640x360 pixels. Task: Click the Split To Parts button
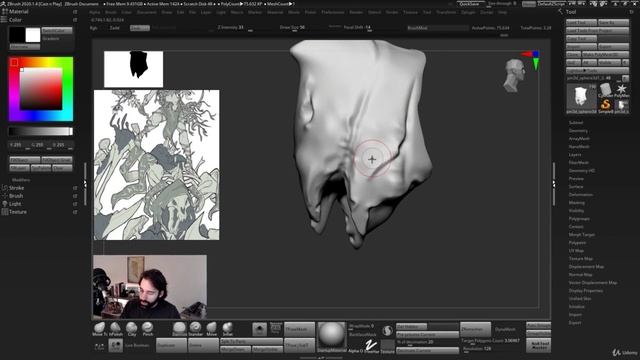tap(251, 342)
